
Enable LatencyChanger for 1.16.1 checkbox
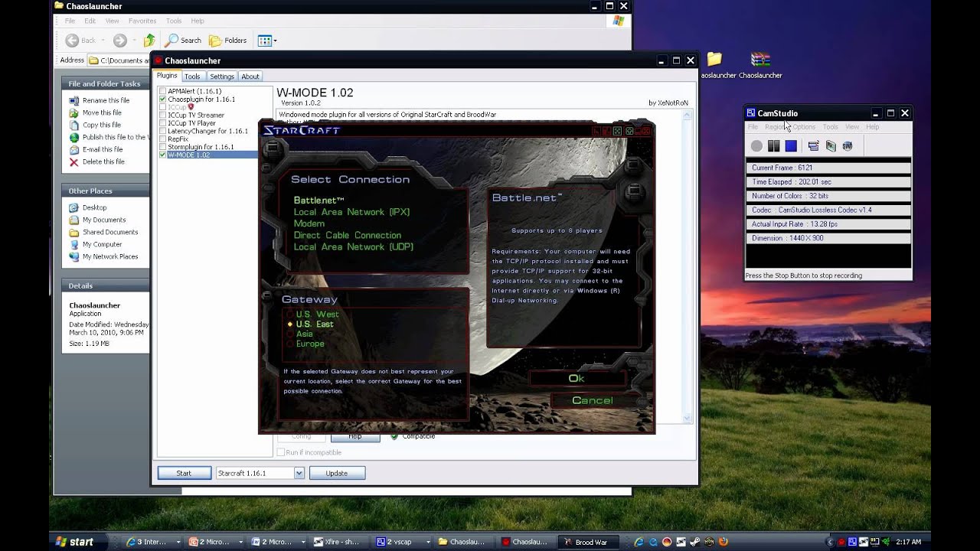click(162, 131)
